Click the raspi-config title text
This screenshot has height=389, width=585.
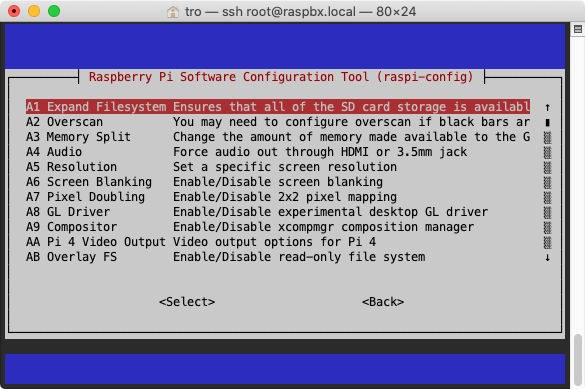click(281, 77)
